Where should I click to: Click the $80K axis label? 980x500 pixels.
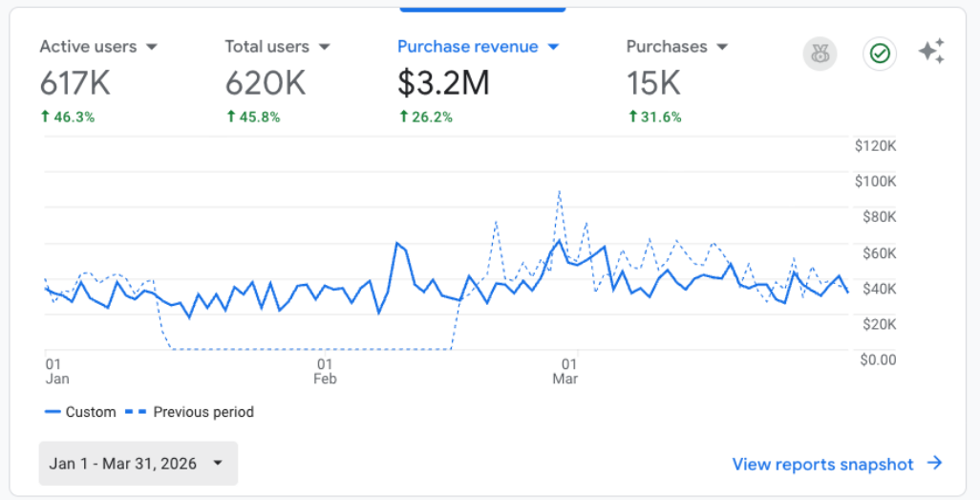(879, 217)
